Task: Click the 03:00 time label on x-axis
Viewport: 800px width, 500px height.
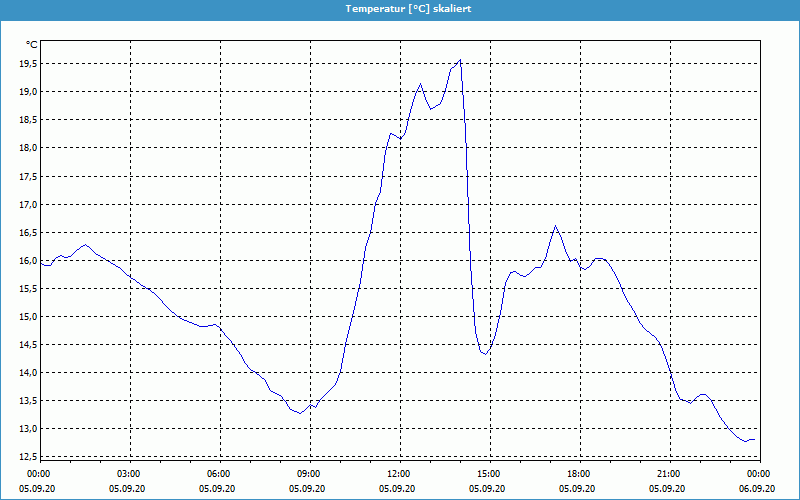Action: [129, 474]
